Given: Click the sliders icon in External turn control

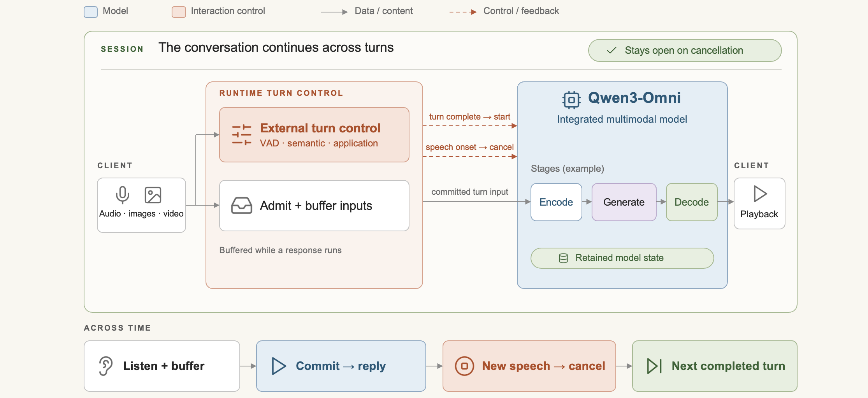Looking at the screenshot, I should [x=242, y=135].
